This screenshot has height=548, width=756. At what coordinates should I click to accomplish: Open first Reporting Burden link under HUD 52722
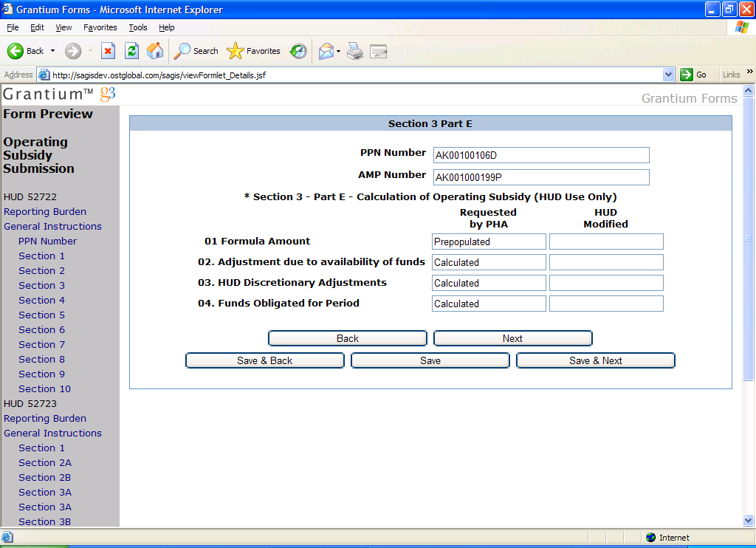(45, 212)
